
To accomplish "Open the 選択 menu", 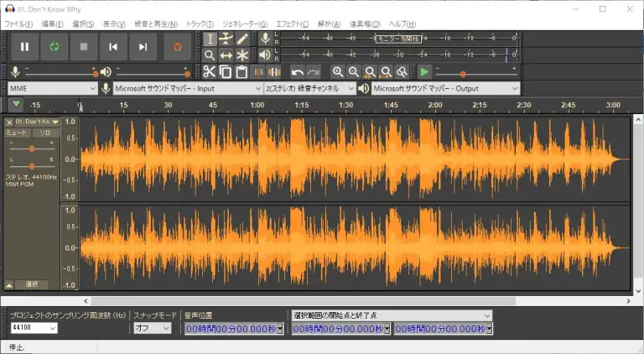I will point(83,23).
